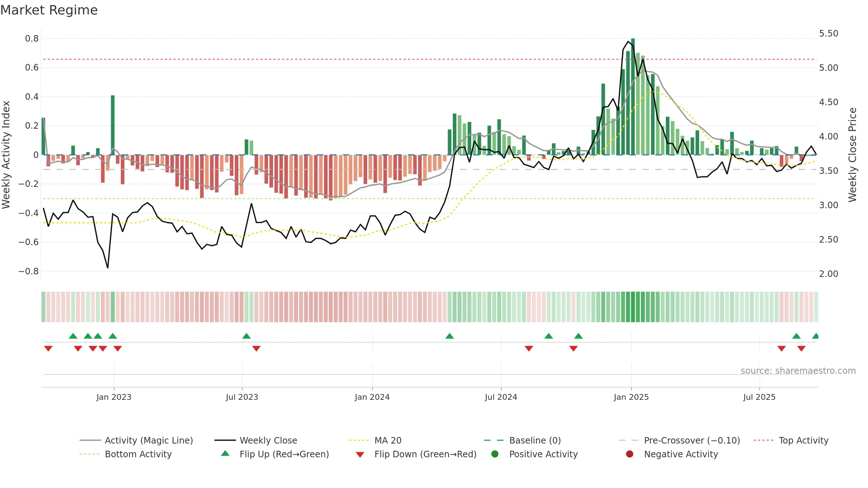
Task: Click the Jan 2023 axis label
Action: click(x=114, y=397)
